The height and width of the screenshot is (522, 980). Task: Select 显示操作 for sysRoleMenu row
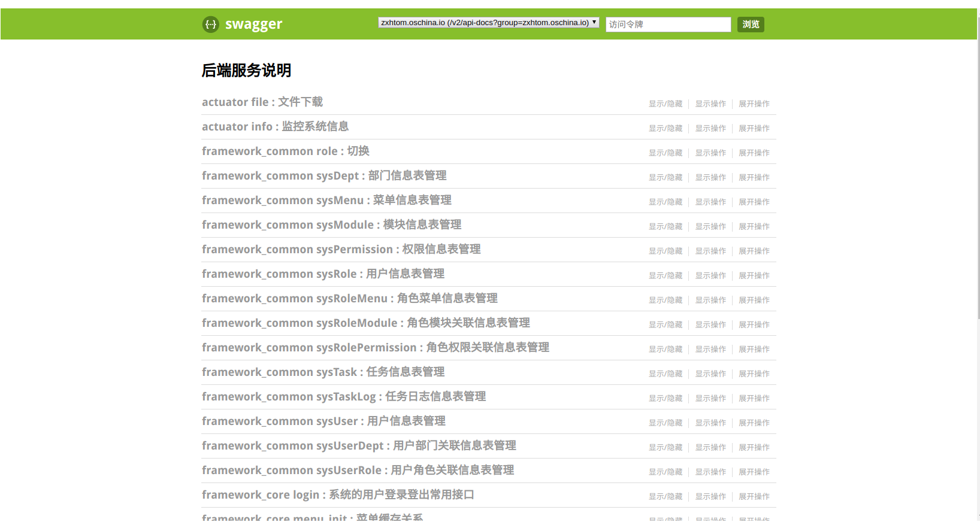click(x=710, y=301)
